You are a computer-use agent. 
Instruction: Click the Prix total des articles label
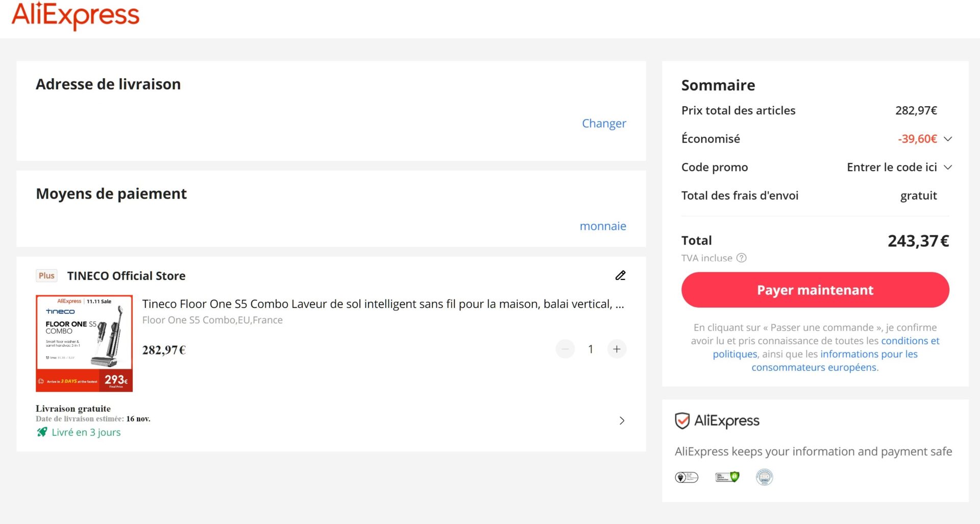tap(738, 110)
